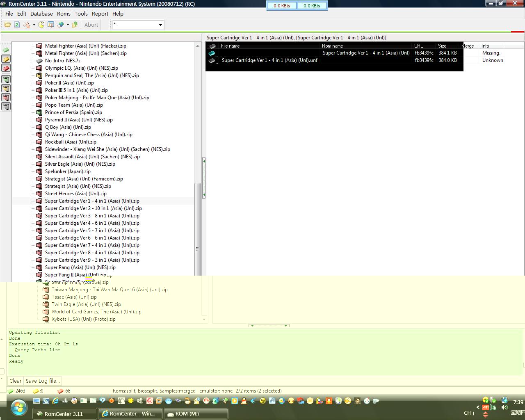Click the red chip count in status bar
The height and width of the screenshot is (420, 525).
(64, 391)
